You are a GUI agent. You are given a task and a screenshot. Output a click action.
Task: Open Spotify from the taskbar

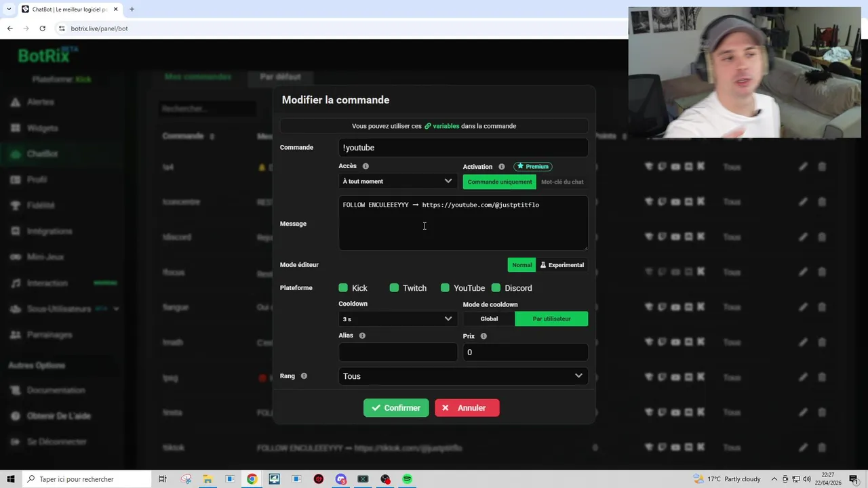(408, 479)
